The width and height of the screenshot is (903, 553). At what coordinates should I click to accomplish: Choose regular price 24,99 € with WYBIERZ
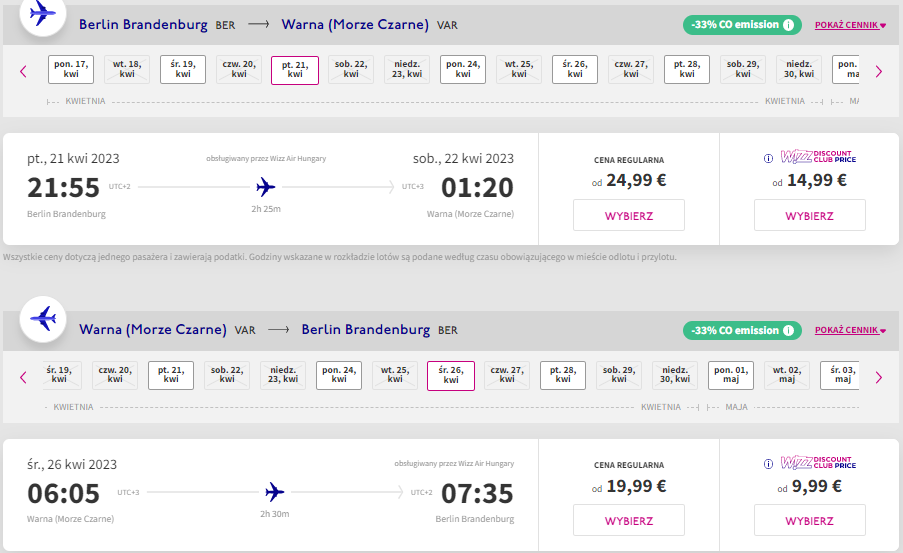pos(629,215)
